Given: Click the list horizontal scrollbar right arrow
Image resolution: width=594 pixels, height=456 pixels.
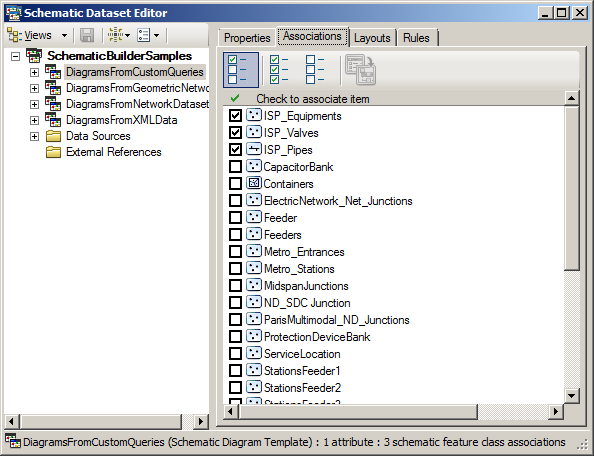Looking at the screenshot, I should 556,411.
